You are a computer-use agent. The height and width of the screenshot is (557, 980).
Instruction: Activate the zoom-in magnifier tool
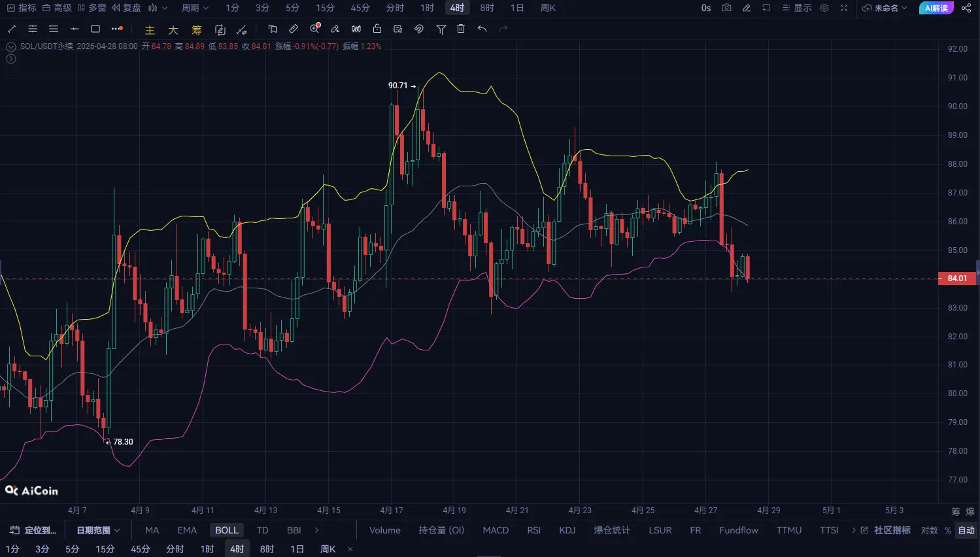pos(315,29)
